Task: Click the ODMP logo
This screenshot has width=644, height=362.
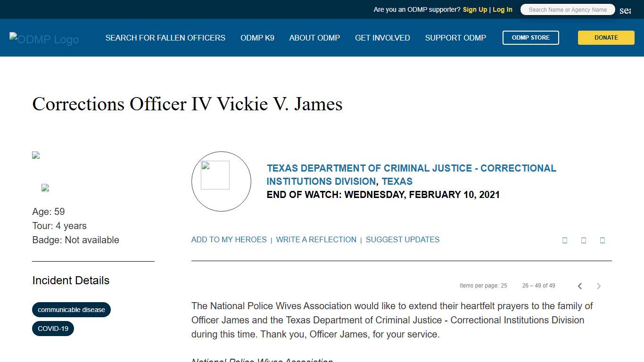Action: coord(44,38)
